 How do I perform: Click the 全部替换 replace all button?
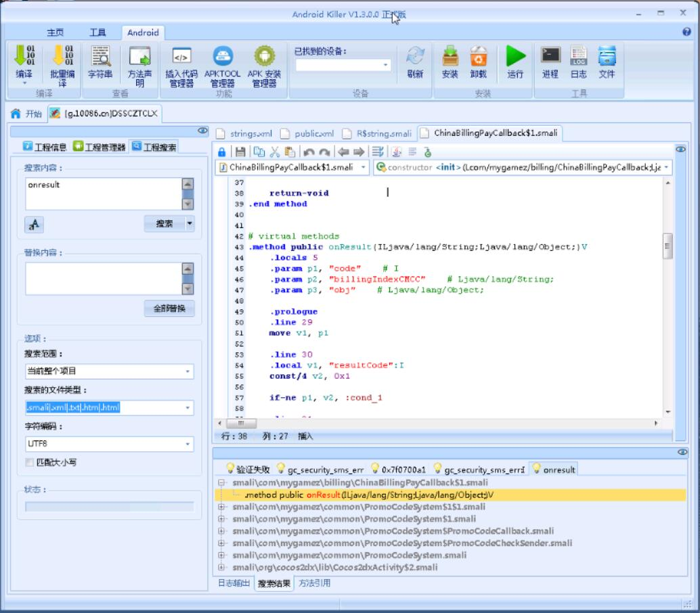[169, 309]
